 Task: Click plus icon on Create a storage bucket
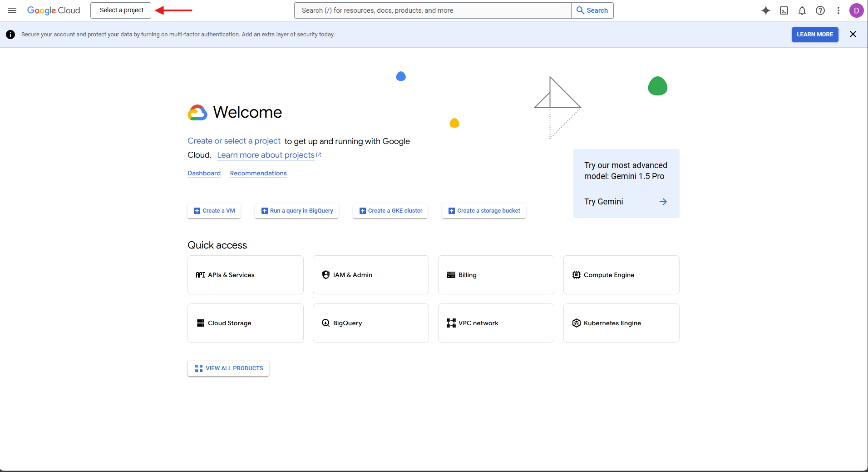tap(452, 211)
